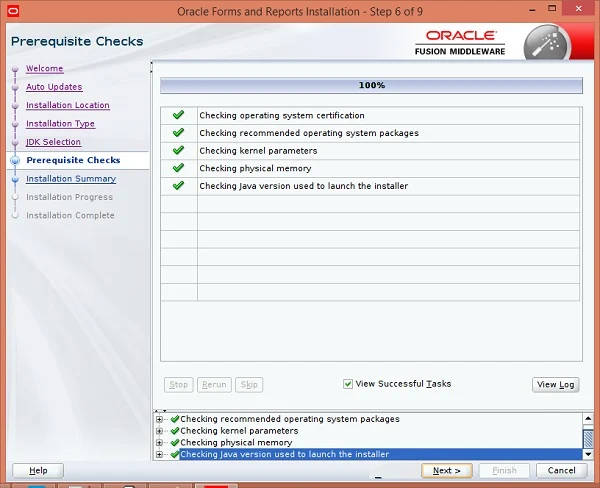Select 'Checking recommended operating system packages' table row
The image size is (600, 488).
(x=370, y=133)
